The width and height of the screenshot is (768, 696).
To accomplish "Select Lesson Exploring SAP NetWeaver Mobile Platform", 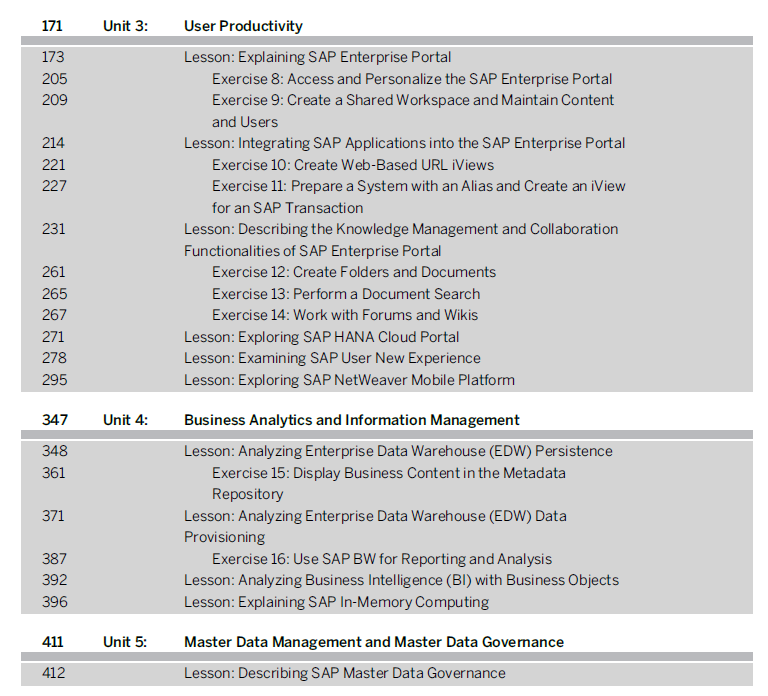I will tap(349, 380).
